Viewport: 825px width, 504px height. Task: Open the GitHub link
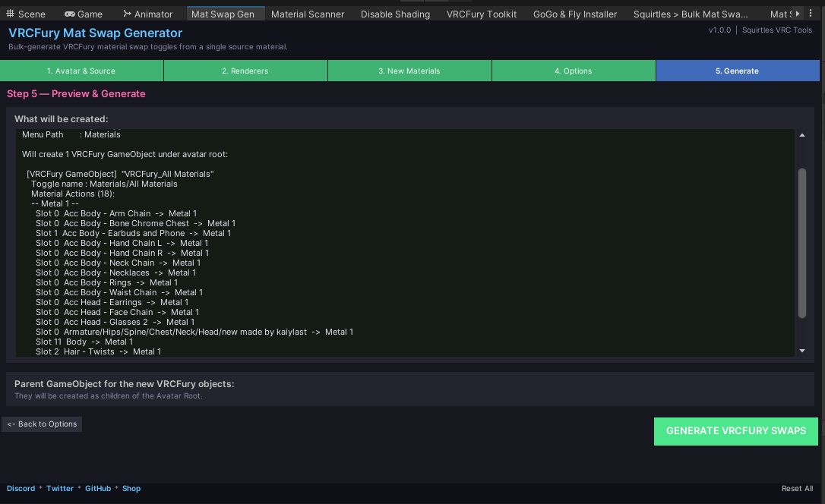tap(98, 488)
